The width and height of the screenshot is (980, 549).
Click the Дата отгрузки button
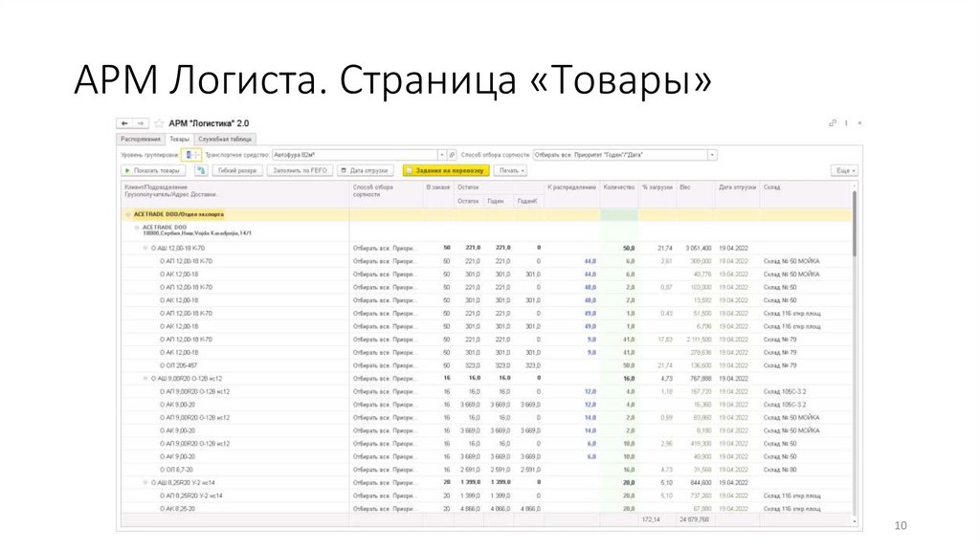(x=365, y=170)
